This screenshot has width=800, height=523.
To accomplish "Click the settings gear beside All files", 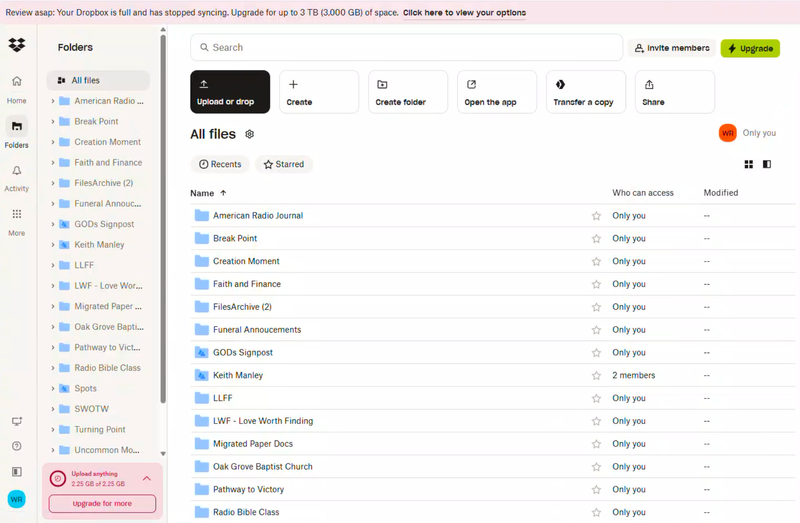I will 250,134.
